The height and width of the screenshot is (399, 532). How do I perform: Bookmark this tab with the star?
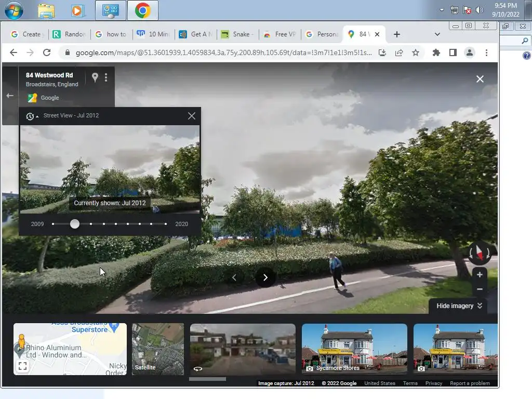(416, 52)
